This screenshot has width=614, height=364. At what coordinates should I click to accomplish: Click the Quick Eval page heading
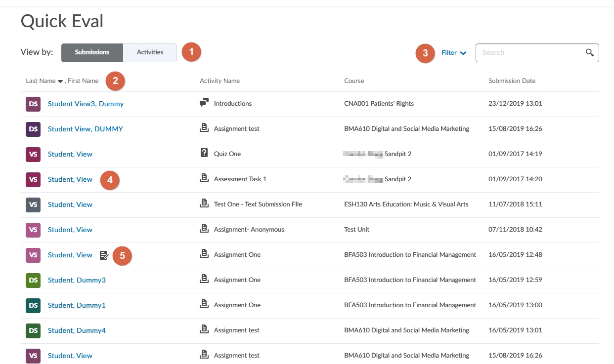coord(62,21)
